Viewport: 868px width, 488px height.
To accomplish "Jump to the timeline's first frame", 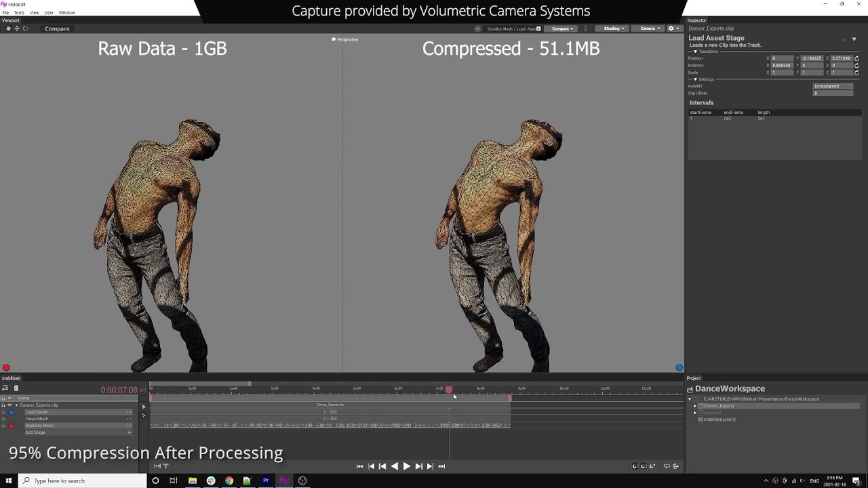I will [359, 466].
